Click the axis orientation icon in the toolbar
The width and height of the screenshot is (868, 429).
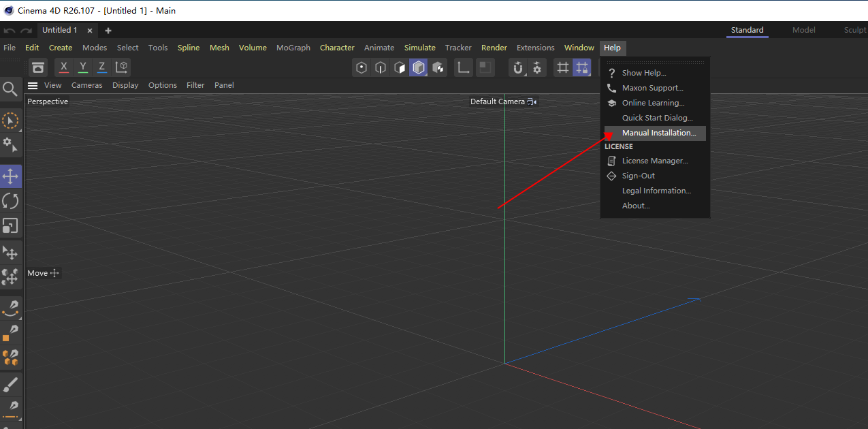[463, 67]
